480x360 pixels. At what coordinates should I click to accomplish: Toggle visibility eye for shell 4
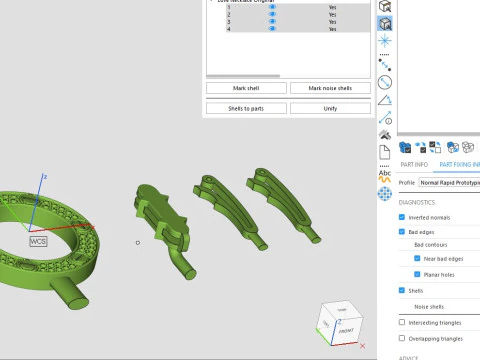click(272, 29)
